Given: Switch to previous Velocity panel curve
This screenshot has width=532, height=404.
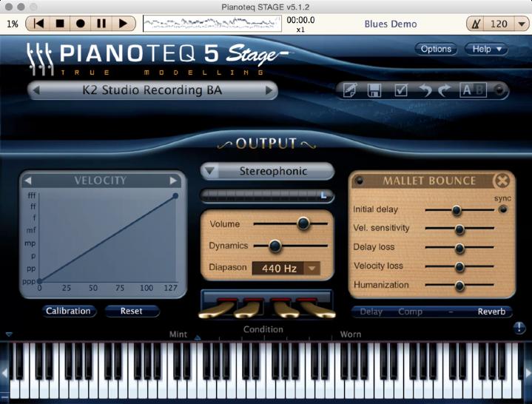Looking at the screenshot, I should [x=28, y=181].
